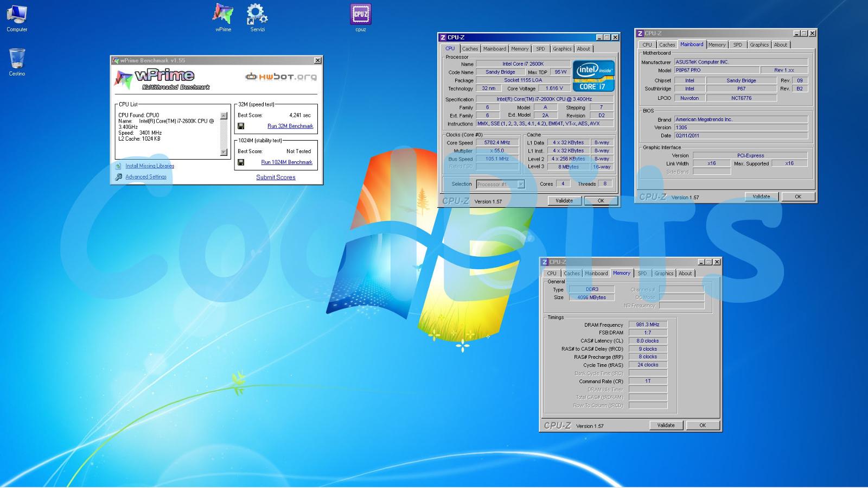Image resolution: width=868 pixels, height=488 pixels.
Task: Open Install Missing Libraries link
Action: click(x=150, y=166)
